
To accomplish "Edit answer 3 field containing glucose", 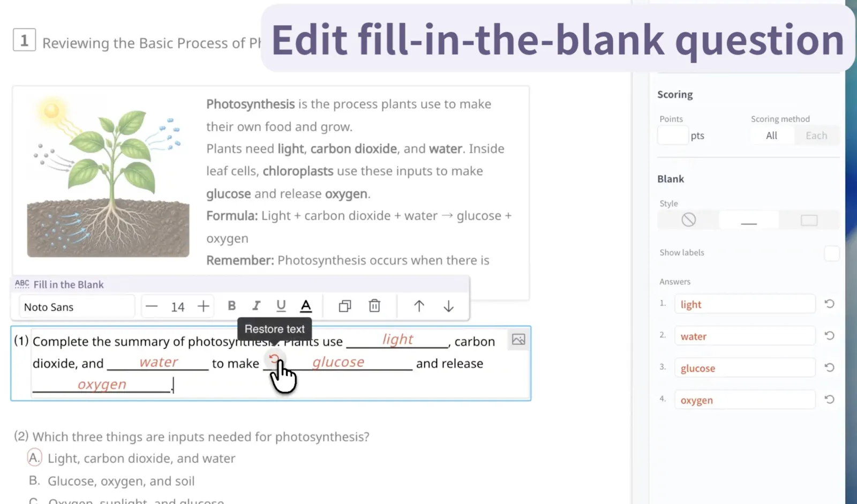I will [745, 368].
